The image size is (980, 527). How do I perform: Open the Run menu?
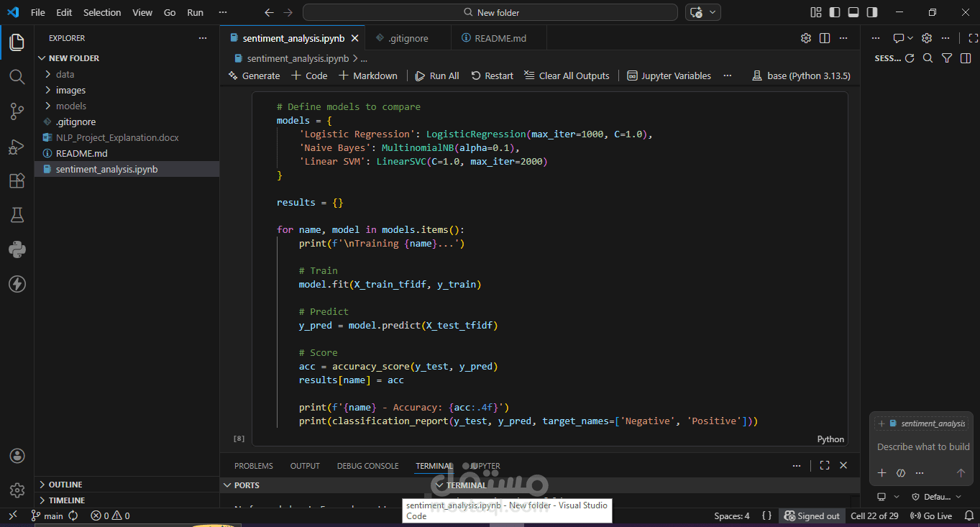pos(195,12)
